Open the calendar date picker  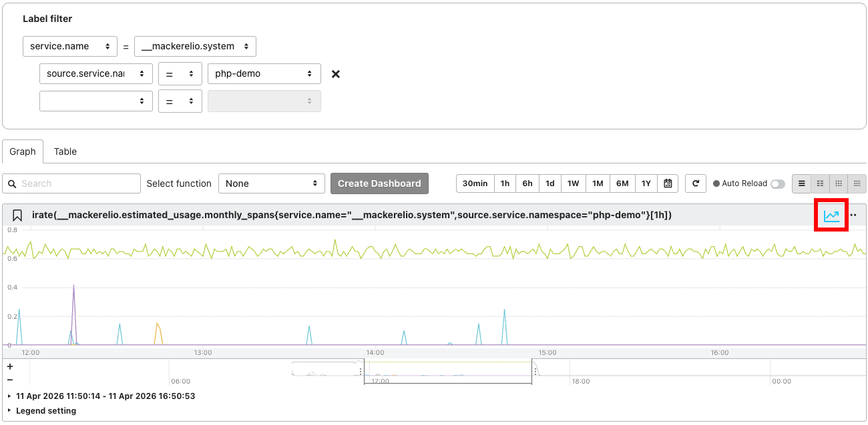click(x=668, y=183)
